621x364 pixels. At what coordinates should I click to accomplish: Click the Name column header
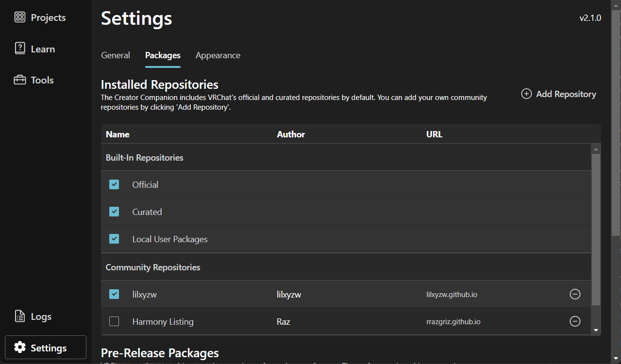click(117, 134)
